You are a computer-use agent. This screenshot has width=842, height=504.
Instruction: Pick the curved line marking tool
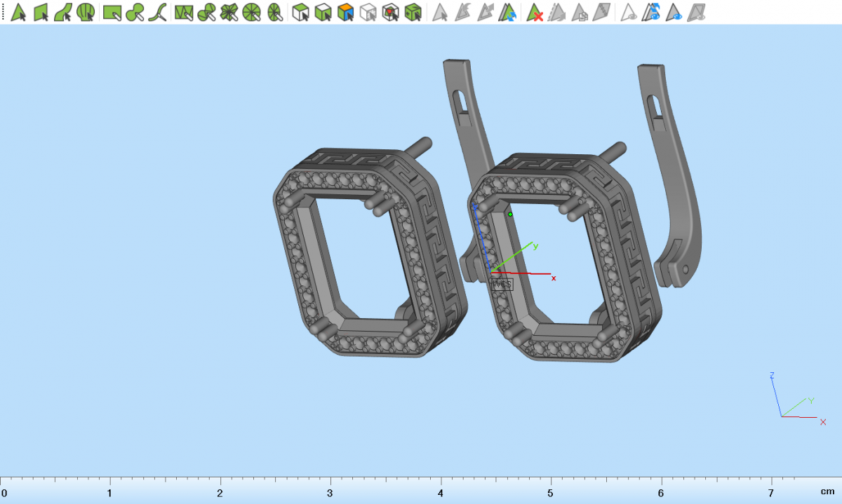click(x=160, y=12)
